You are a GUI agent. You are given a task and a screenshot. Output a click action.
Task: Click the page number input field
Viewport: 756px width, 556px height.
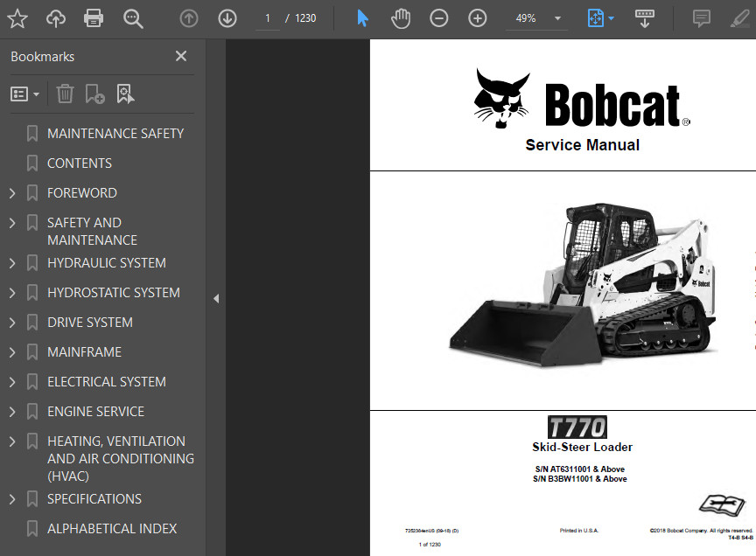point(268,18)
